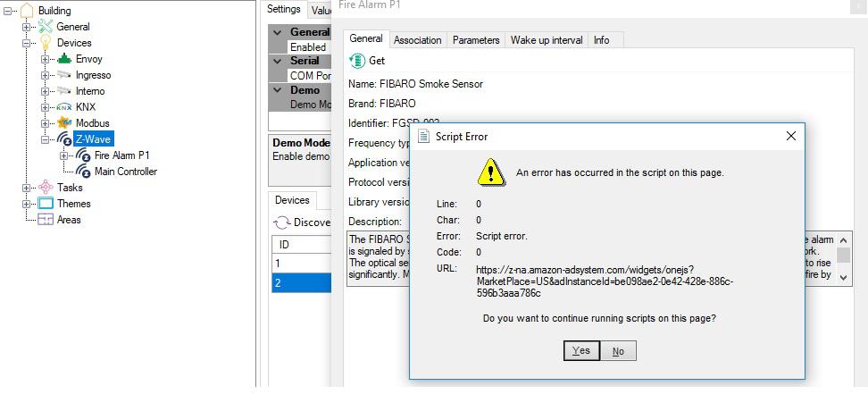The width and height of the screenshot is (868, 411).
Task: Select the Main Controller tree node
Action: tap(125, 172)
